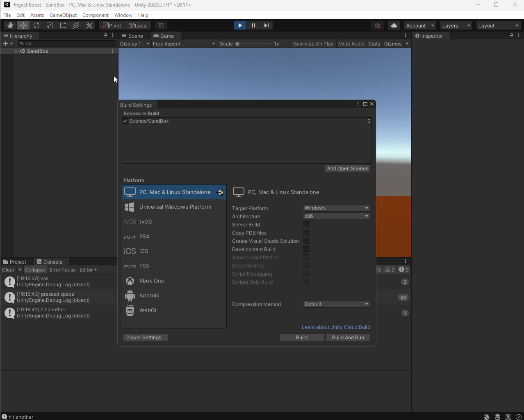524x420 pixels.
Task: Select the Scale tool
Action: [49, 25]
